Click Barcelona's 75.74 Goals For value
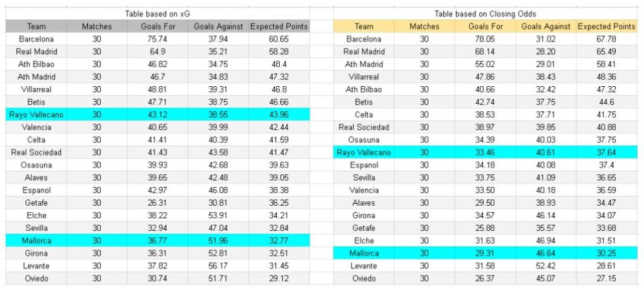 click(154, 39)
